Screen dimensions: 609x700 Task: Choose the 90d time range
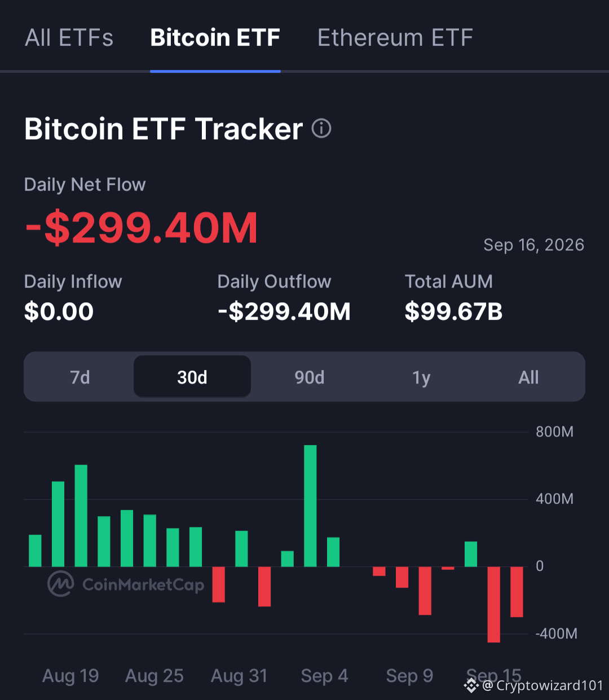pos(310,377)
